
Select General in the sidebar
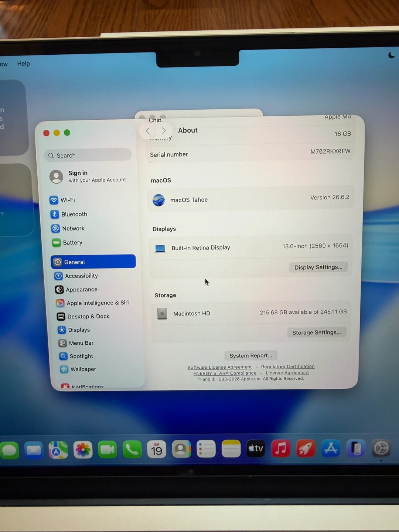click(x=93, y=262)
